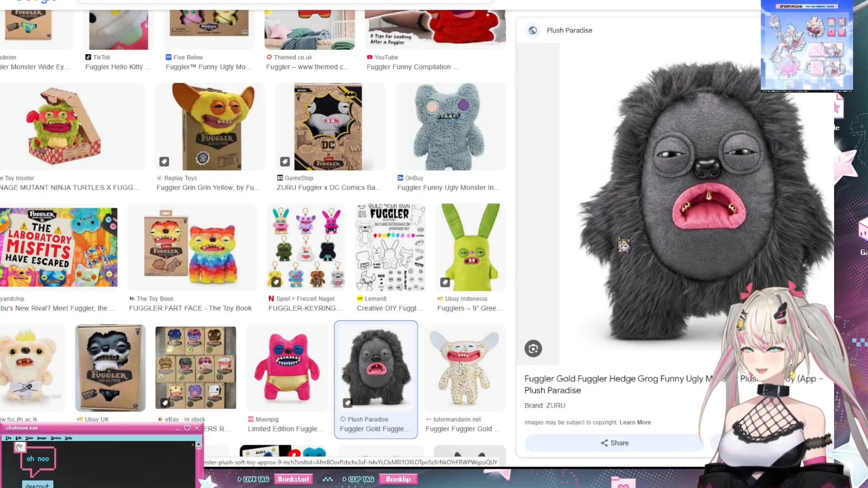
Task: Close the chatroom.exe window
Action: coord(197,428)
